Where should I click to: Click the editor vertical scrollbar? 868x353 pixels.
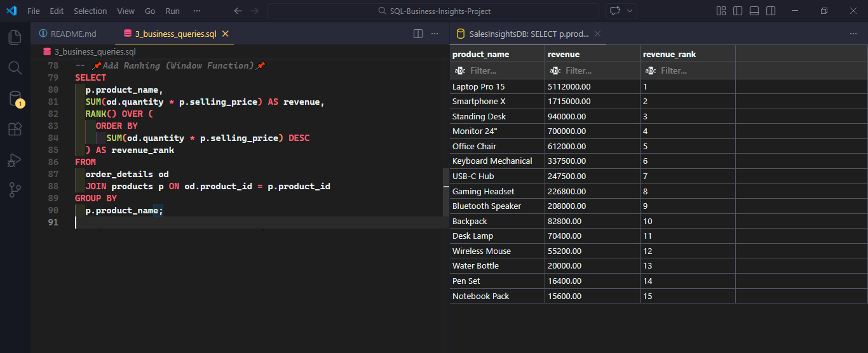coord(445,192)
